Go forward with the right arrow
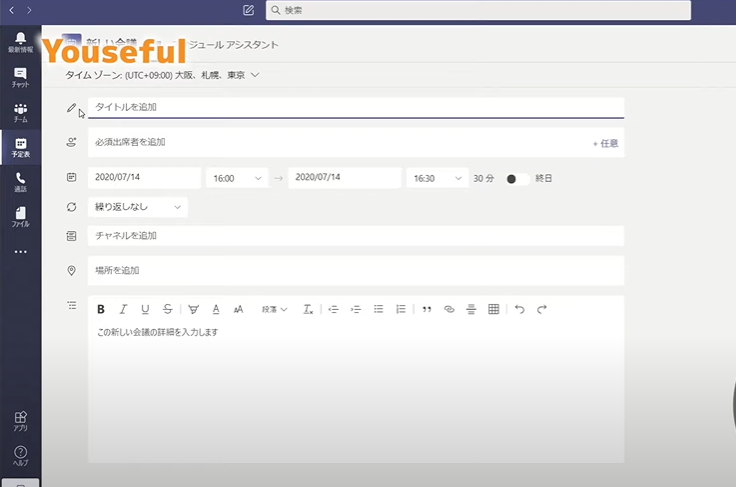 29,10
